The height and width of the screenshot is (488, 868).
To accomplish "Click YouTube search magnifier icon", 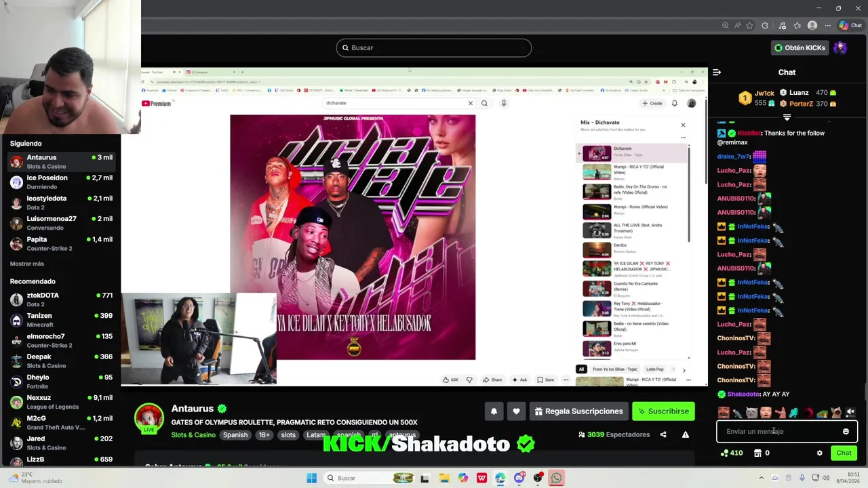I will [x=484, y=103].
